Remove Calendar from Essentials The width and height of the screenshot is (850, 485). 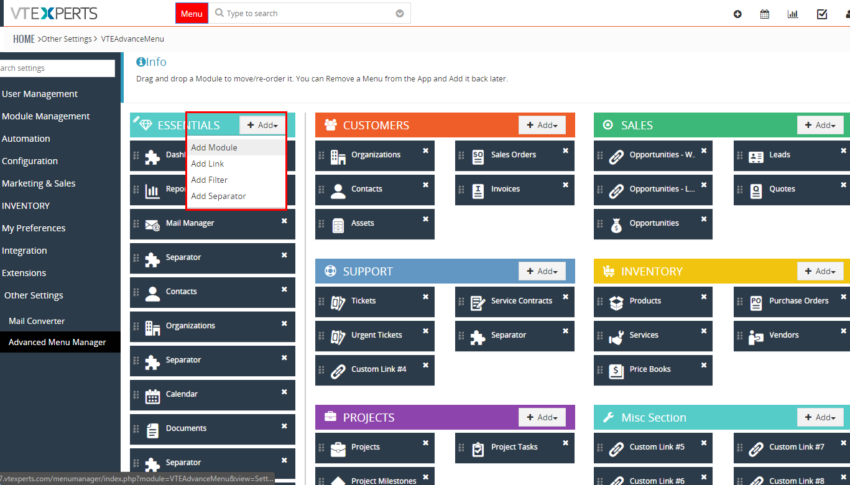(284, 392)
